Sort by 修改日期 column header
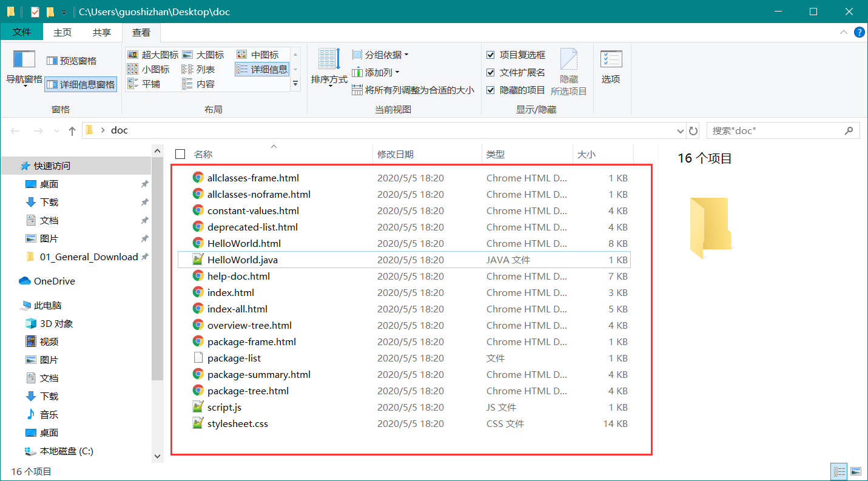The height and width of the screenshot is (481, 868). pyautogui.click(x=395, y=155)
